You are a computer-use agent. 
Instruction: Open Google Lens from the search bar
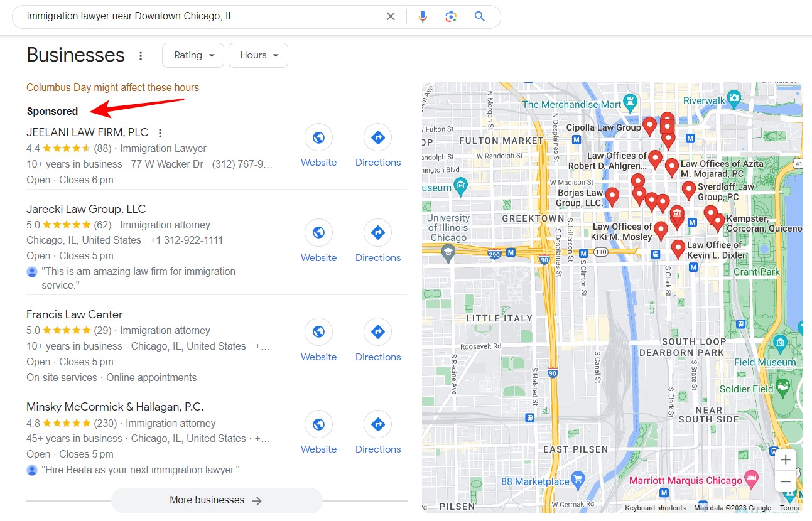coord(451,16)
